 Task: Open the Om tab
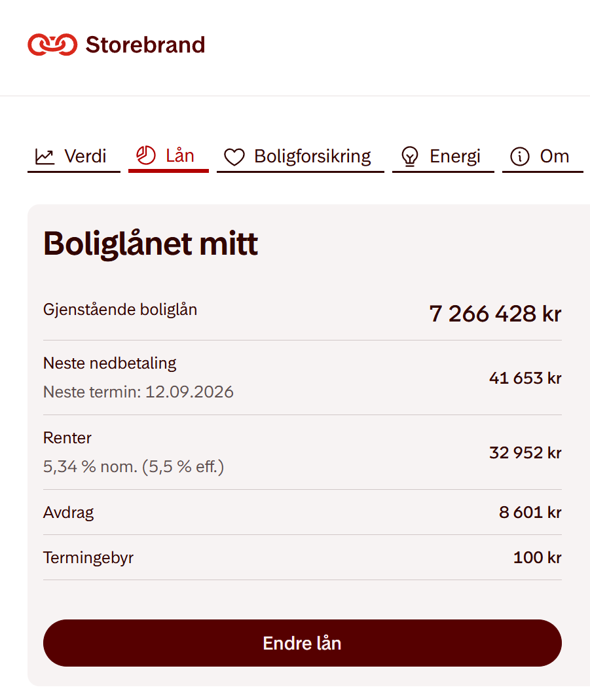click(543, 157)
